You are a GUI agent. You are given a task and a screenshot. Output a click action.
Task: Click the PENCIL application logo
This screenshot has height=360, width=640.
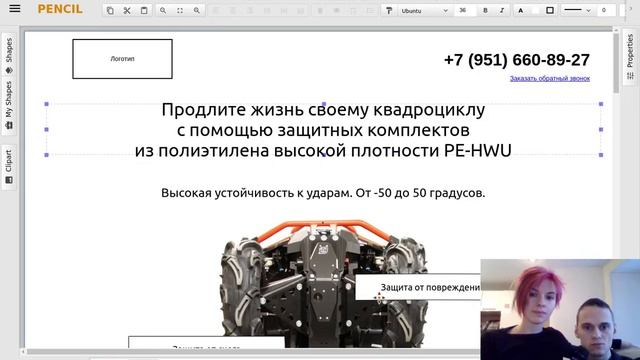pos(60,9)
